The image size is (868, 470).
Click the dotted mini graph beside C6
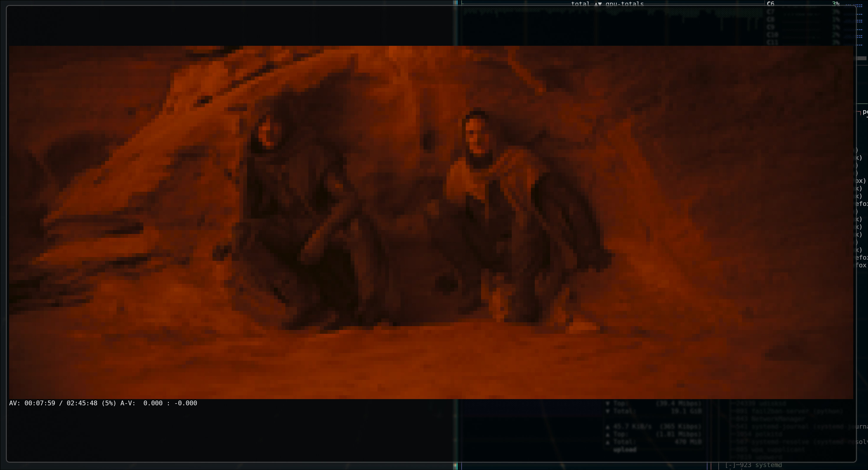pyautogui.click(x=858, y=5)
